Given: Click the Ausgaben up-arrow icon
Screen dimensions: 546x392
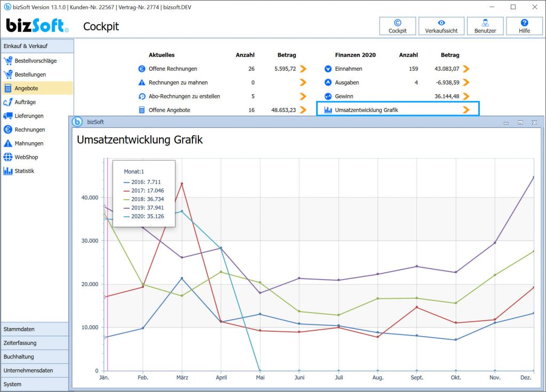Looking at the screenshot, I should click(x=328, y=83).
